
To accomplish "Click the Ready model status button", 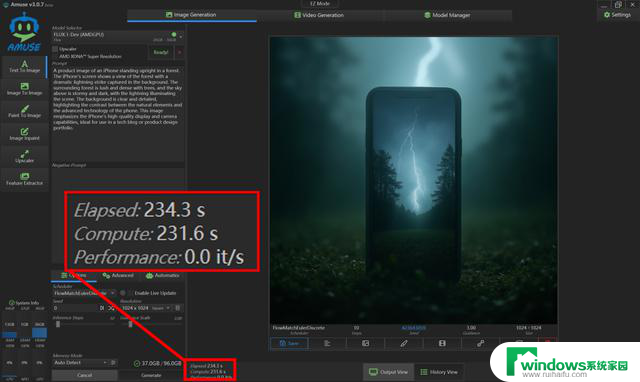I will click(x=161, y=52).
